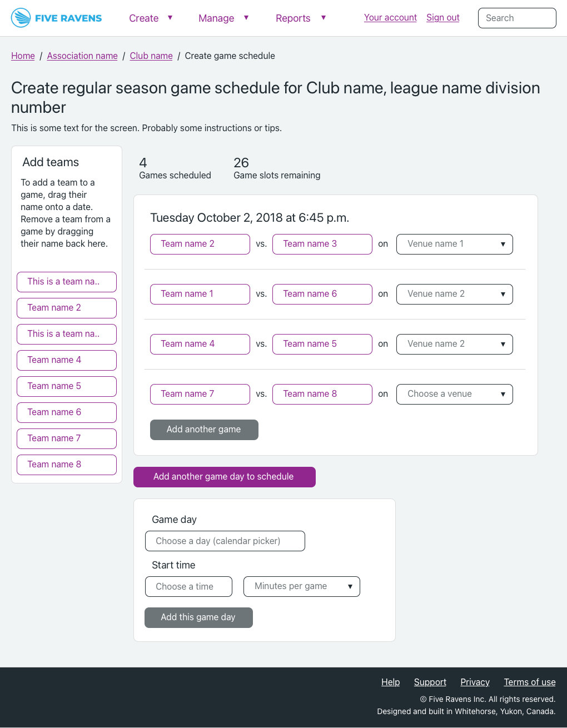The height and width of the screenshot is (728, 567).
Task: Click the Five Ravens logo icon
Action: pos(21,18)
